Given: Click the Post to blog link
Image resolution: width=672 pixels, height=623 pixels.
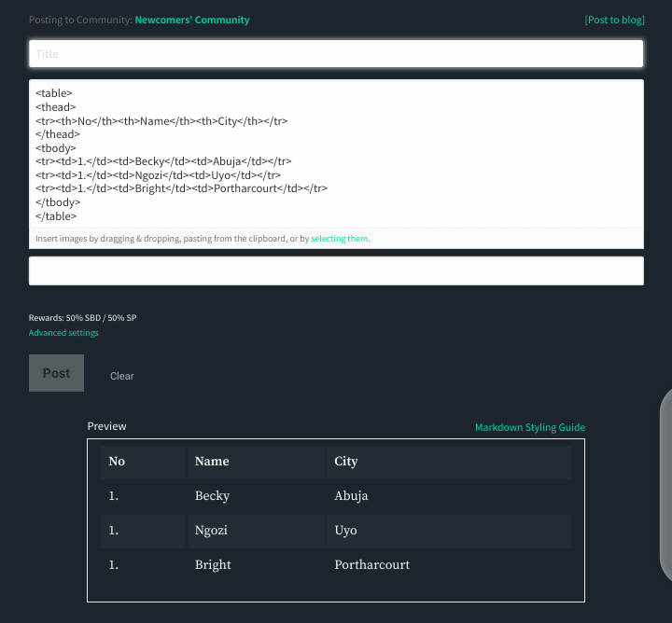Looking at the screenshot, I should coord(614,21).
